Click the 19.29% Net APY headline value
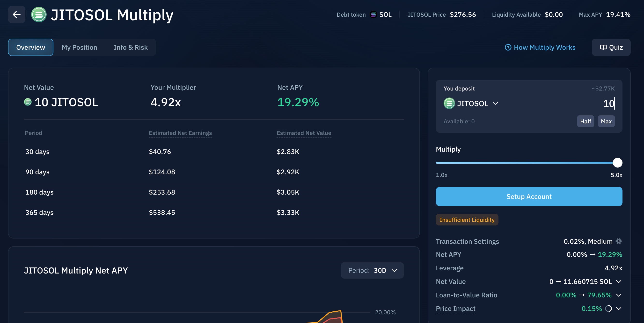 298,102
